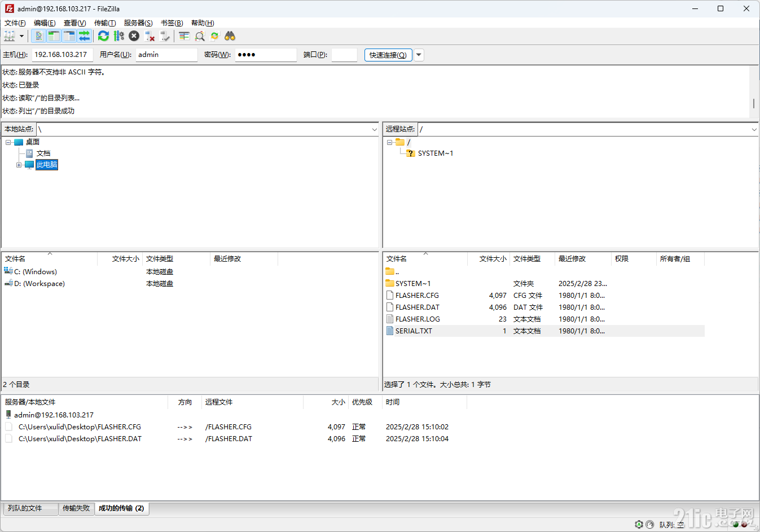Open the 传输(T) menu
Screen dimensions: 760x532
[x=105, y=23]
